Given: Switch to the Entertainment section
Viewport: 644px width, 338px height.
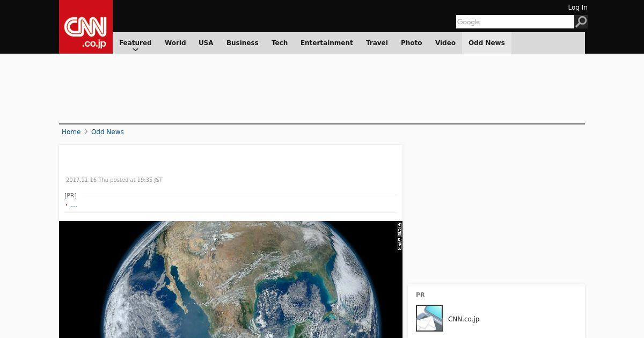Looking at the screenshot, I should [x=327, y=43].
